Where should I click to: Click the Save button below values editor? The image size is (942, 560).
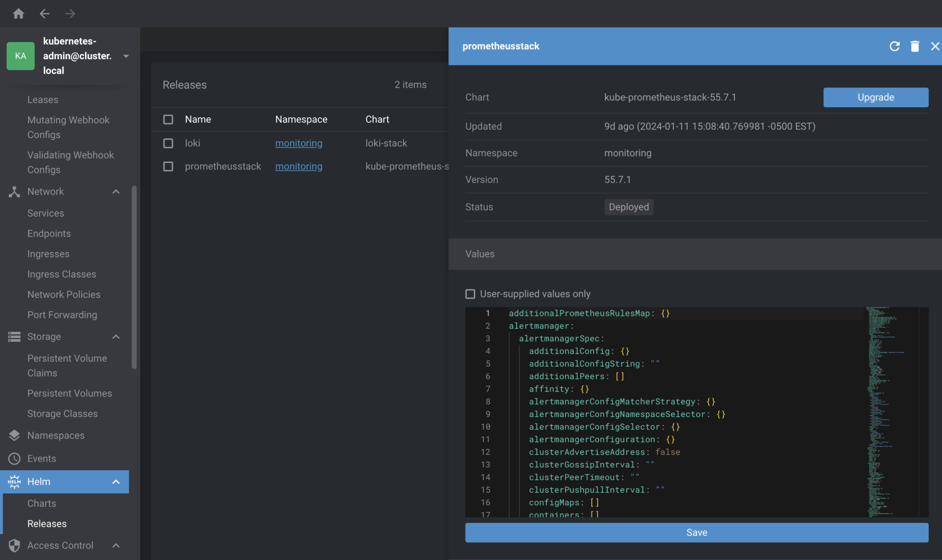pos(696,532)
